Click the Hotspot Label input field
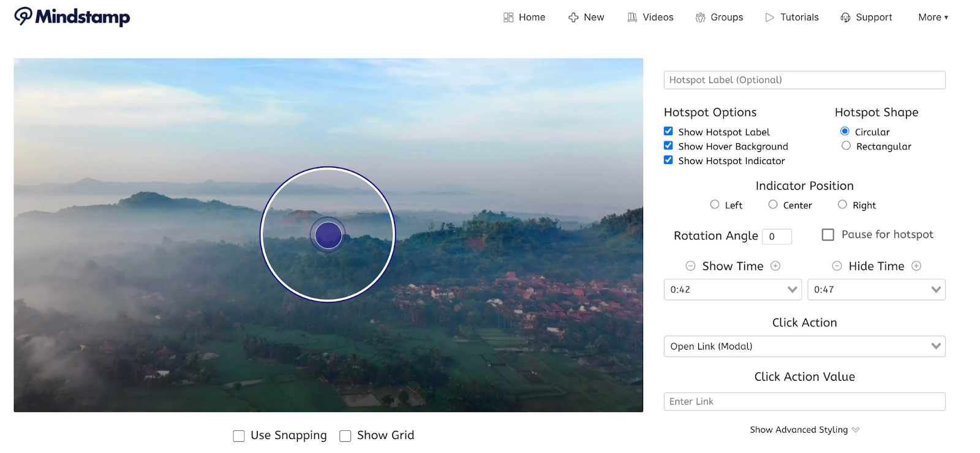Viewport: 980px width, 453px height. (x=804, y=80)
